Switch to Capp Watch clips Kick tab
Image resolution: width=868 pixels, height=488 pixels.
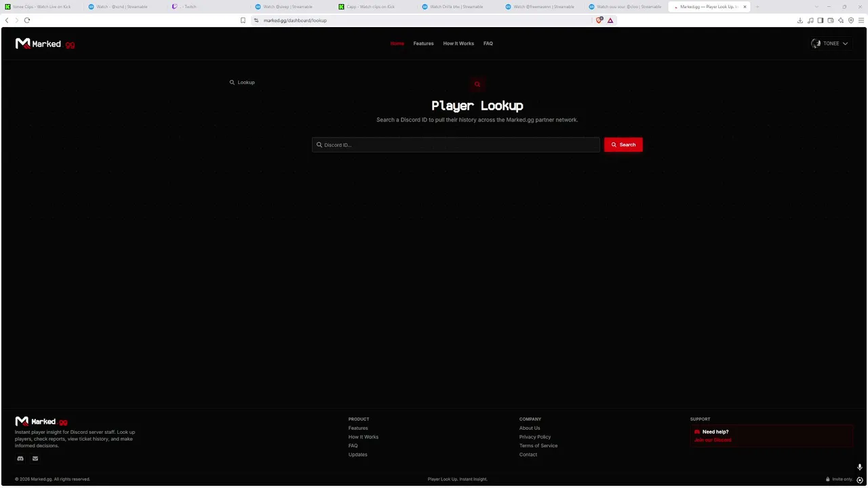pos(376,7)
